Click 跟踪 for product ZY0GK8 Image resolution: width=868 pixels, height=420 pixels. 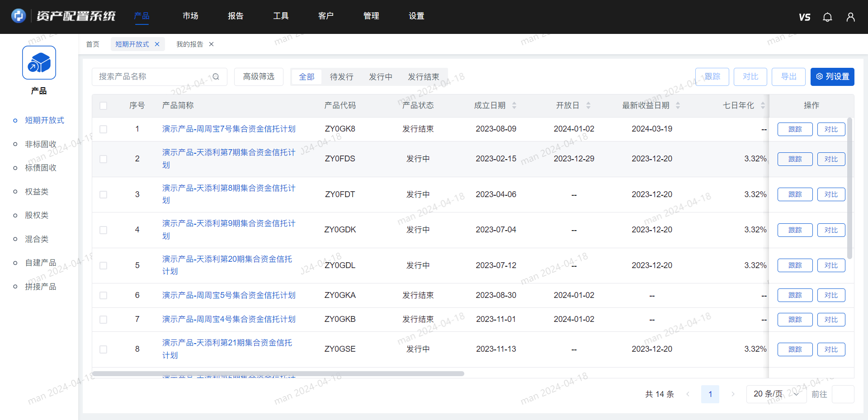[x=795, y=129]
